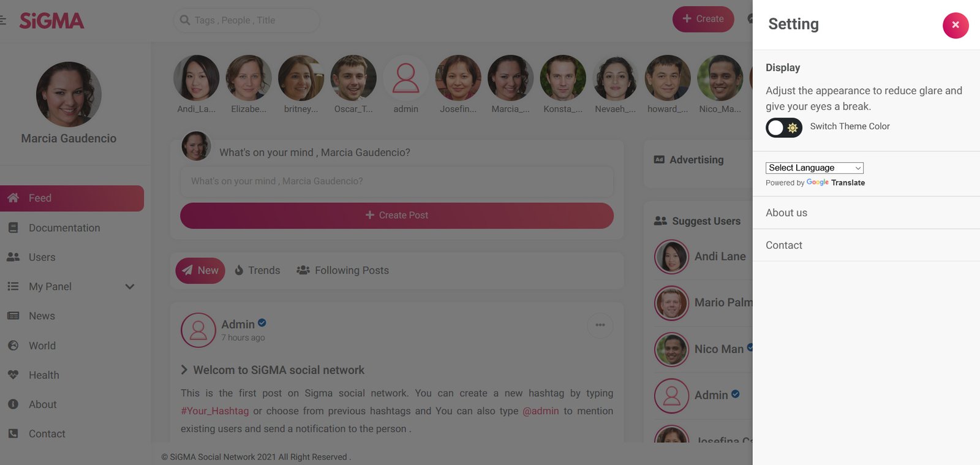Viewport: 980px width, 465px height.
Task: Click the World globe icon
Action: click(x=13, y=346)
